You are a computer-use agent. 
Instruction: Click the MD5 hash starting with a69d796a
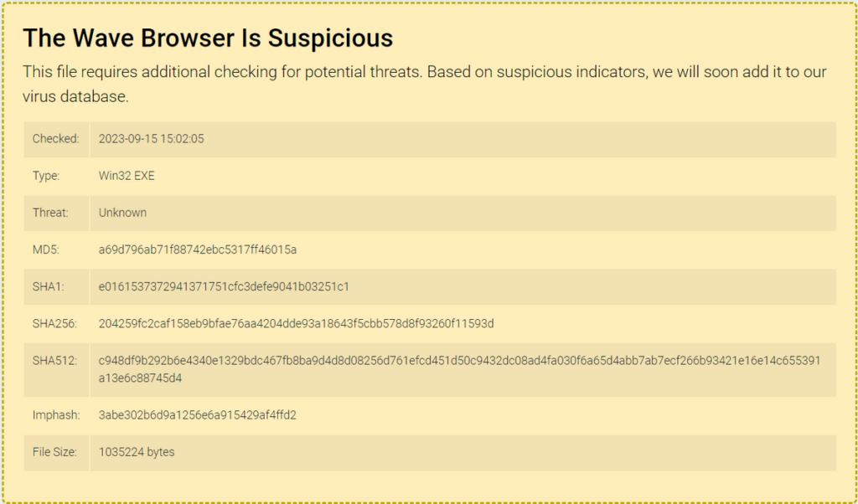click(198, 249)
